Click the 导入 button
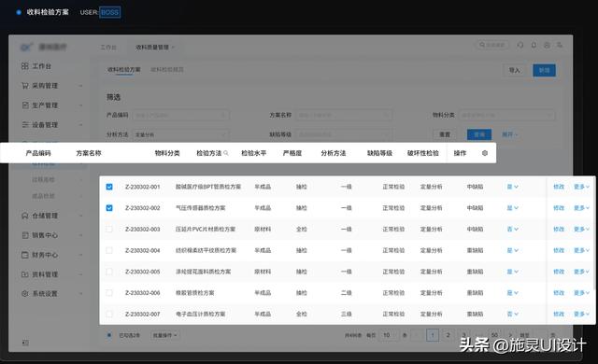This screenshot has width=598, height=364. (515, 70)
